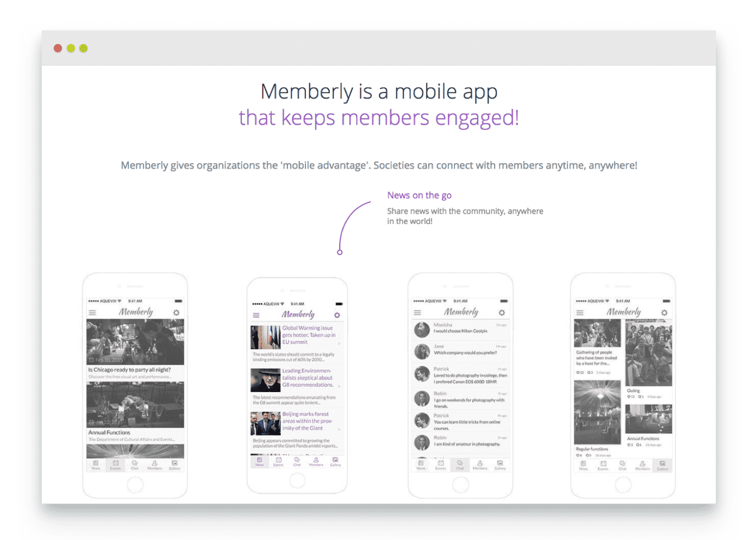Click the Chicago event photo dated Feb 10
This screenshot has width=756, height=540.
coord(135,342)
